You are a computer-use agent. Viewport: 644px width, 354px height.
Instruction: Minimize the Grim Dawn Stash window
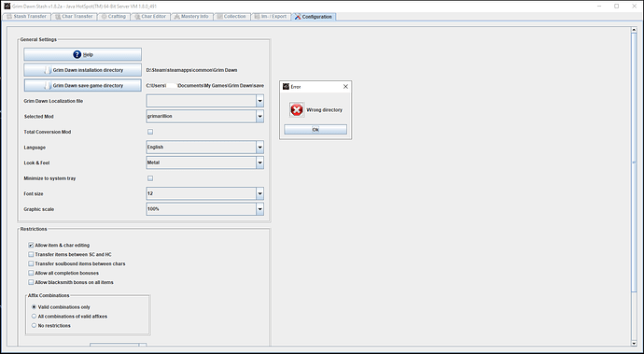pos(598,7)
